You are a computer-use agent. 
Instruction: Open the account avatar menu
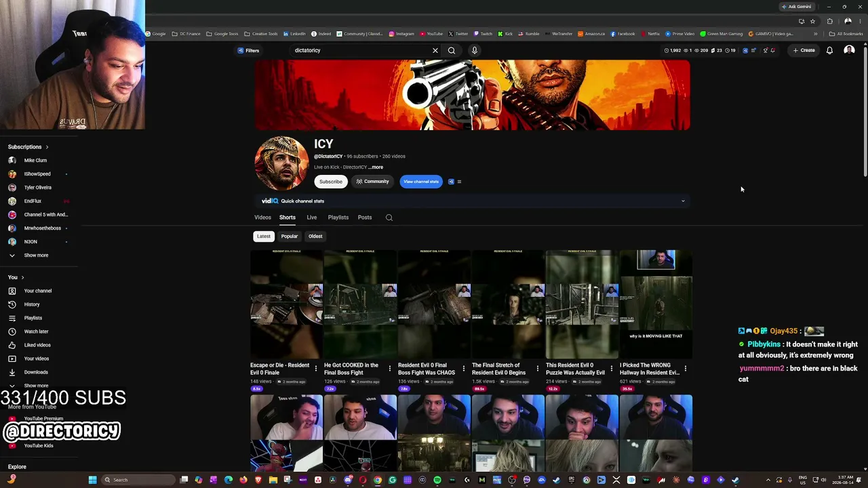[x=849, y=50]
